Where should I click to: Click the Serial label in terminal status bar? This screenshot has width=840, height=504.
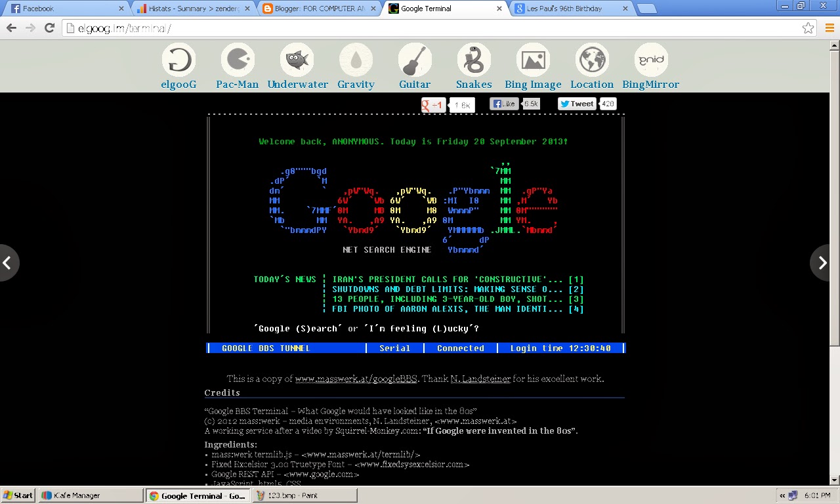[395, 348]
